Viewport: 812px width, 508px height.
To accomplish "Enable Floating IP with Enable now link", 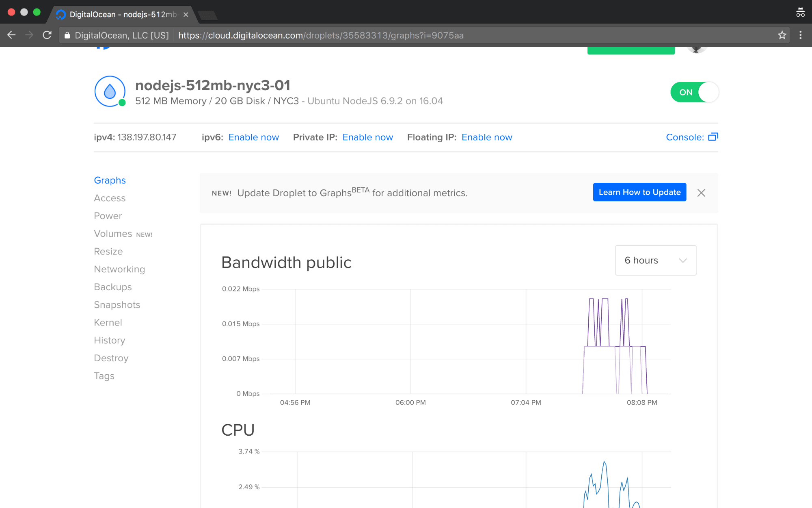I will point(487,137).
